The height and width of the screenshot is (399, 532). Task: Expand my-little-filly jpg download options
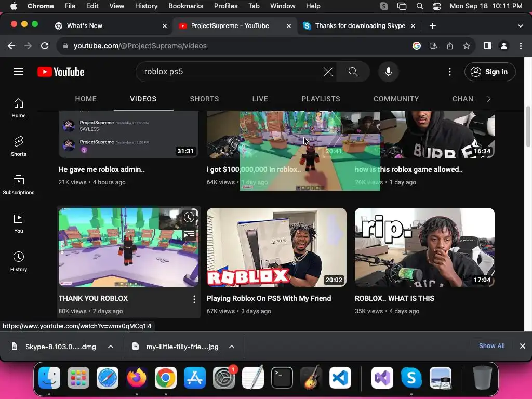pyautogui.click(x=232, y=347)
